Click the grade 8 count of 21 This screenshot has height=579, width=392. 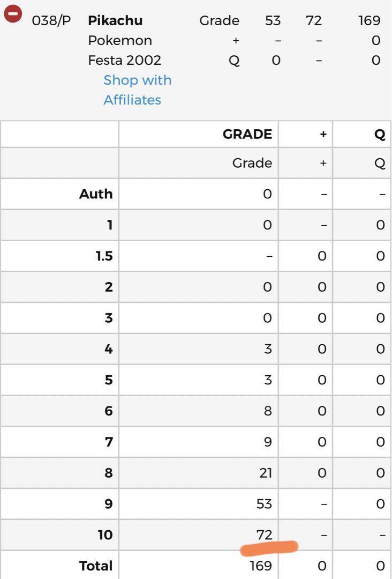tap(266, 473)
